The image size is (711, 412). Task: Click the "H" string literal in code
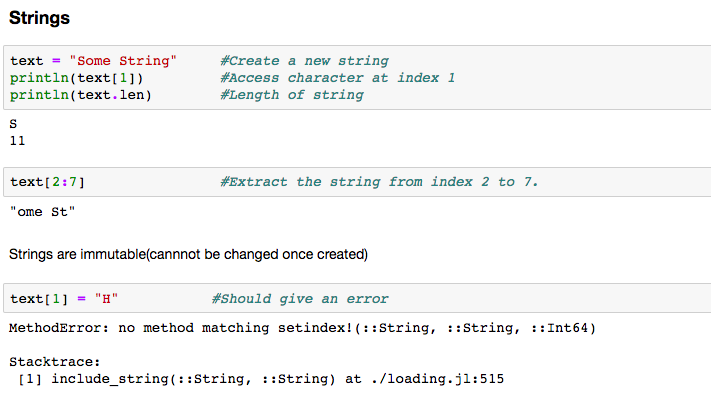(106, 299)
